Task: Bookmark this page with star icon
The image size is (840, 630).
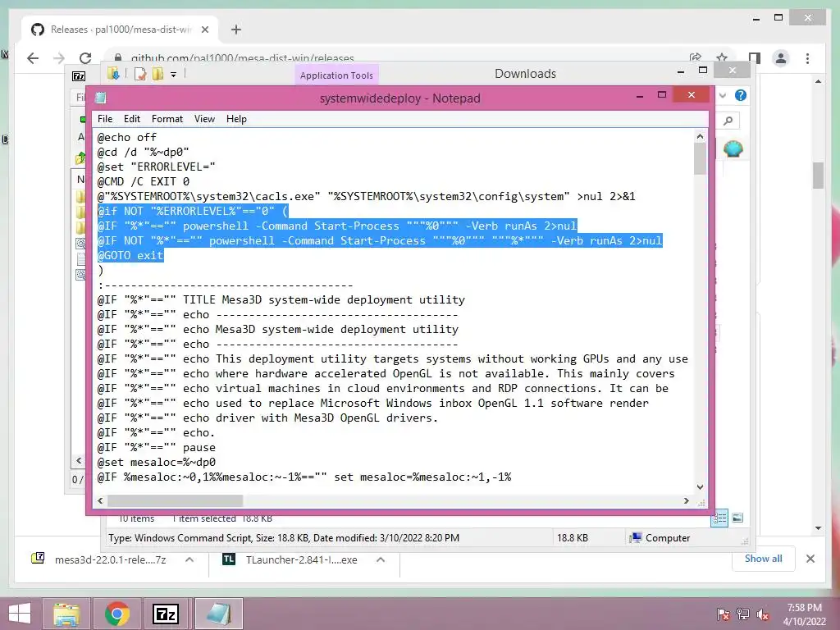Action: point(722,58)
